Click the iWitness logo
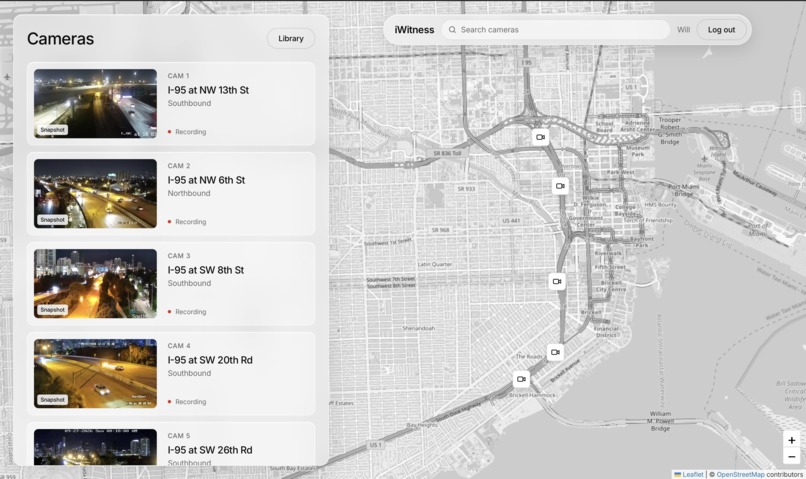806x479 pixels. click(x=414, y=30)
